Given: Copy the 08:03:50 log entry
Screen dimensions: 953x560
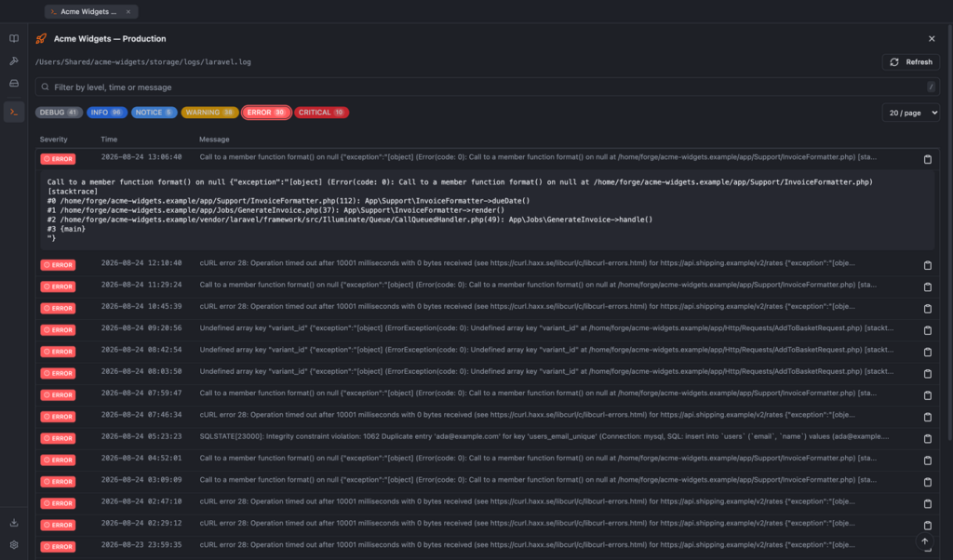Looking at the screenshot, I should point(928,374).
